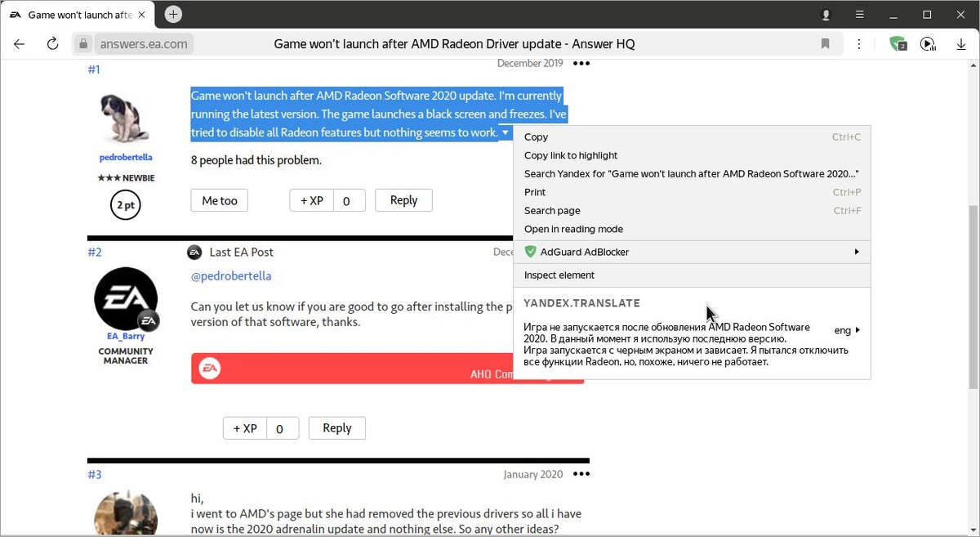The image size is (980, 537).
Task: Click the XP count on post #2
Action: (282, 428)
